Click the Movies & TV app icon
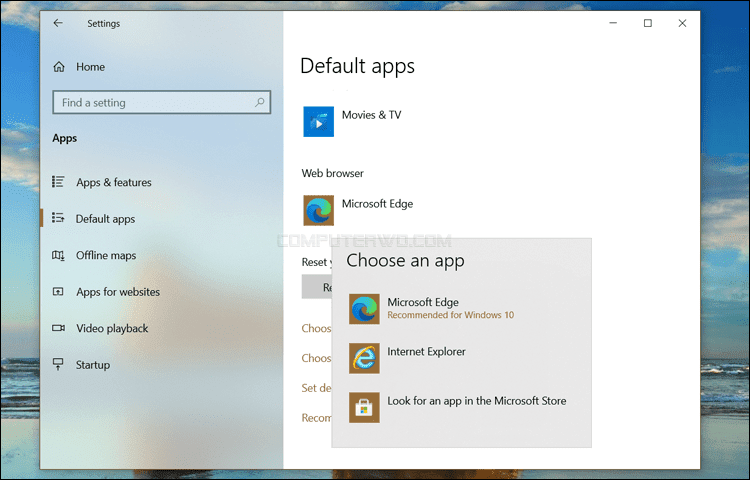 click(319, 121)
